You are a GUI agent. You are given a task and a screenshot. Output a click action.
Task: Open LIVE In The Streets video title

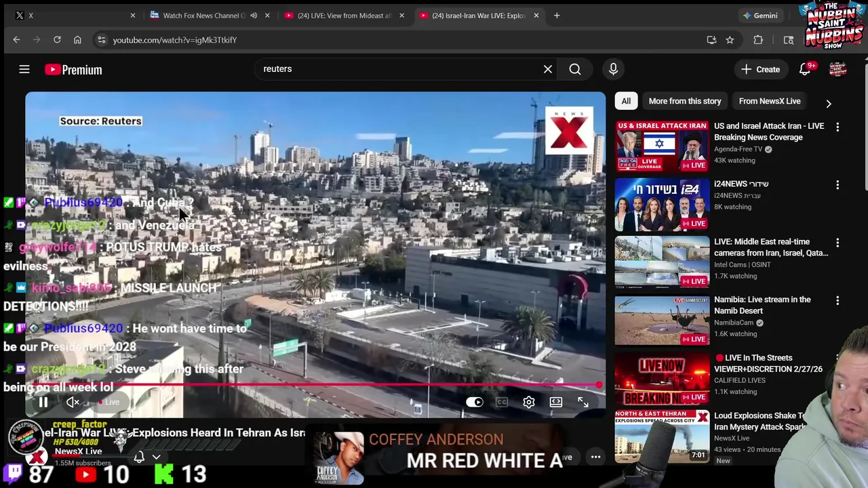[x=768, y=363]
